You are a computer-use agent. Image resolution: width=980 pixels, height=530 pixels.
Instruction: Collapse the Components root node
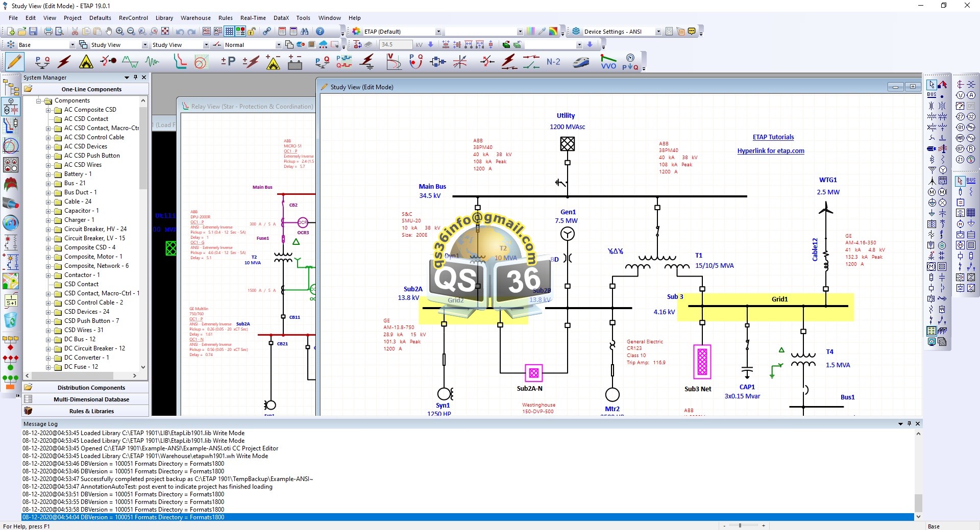point(38,100)
